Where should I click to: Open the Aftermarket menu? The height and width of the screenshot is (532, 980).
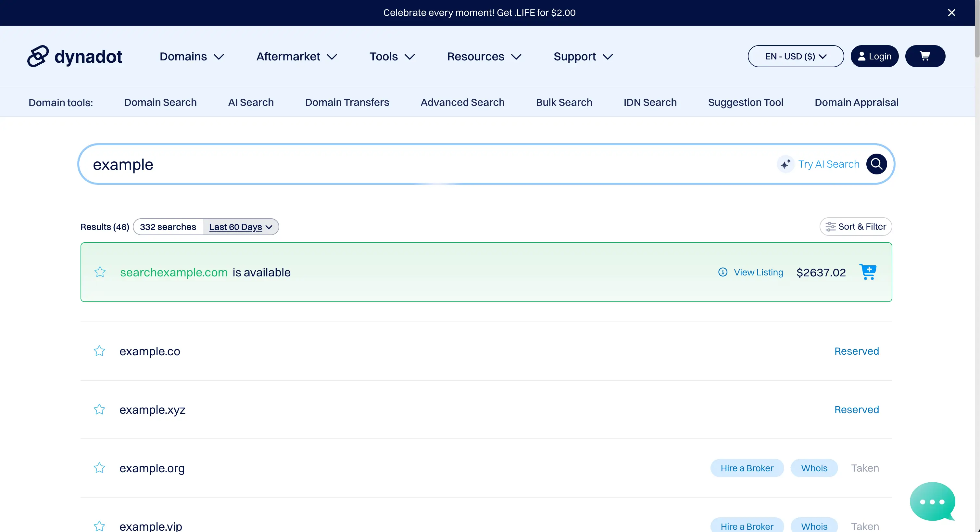[296, 56]
